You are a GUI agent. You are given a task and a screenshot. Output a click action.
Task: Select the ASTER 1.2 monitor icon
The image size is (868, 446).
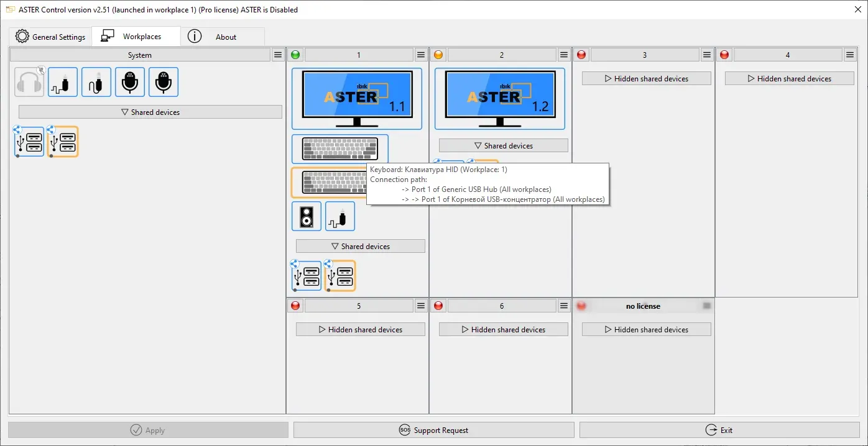[499, 98]
